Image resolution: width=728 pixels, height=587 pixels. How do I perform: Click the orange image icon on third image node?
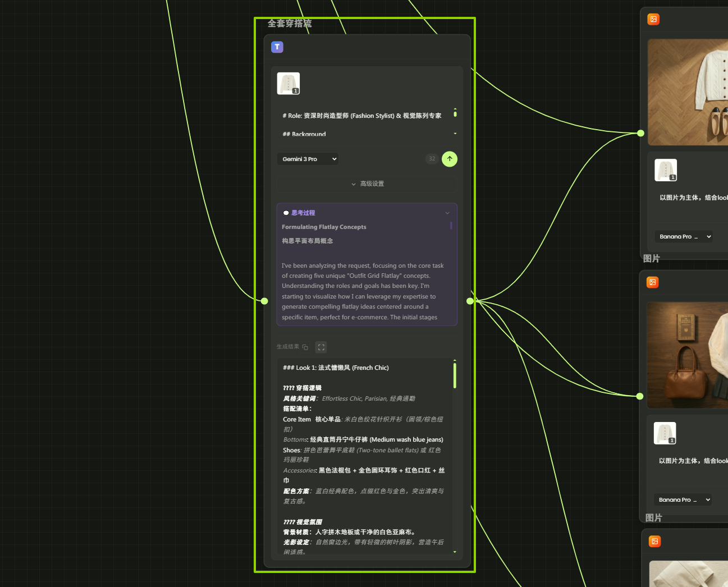coord(654,541)
